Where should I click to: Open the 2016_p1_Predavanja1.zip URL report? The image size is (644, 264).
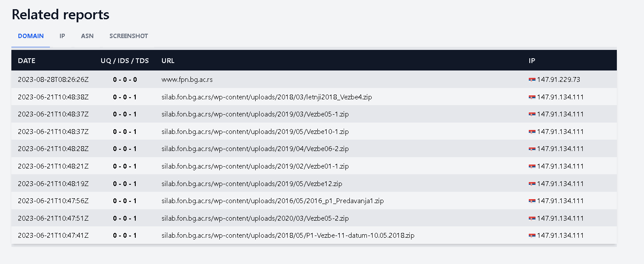coord(273,201)
